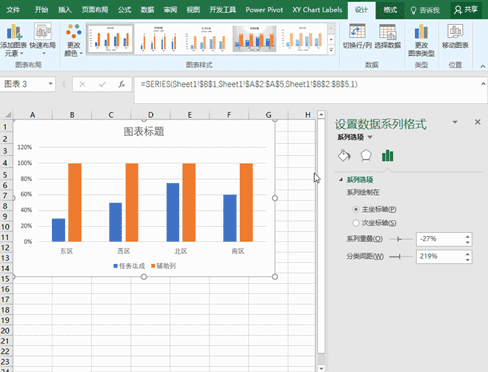Click the 分类间距 value field showing 219%
The image size is (488, 372).
[x=440, y=256]
